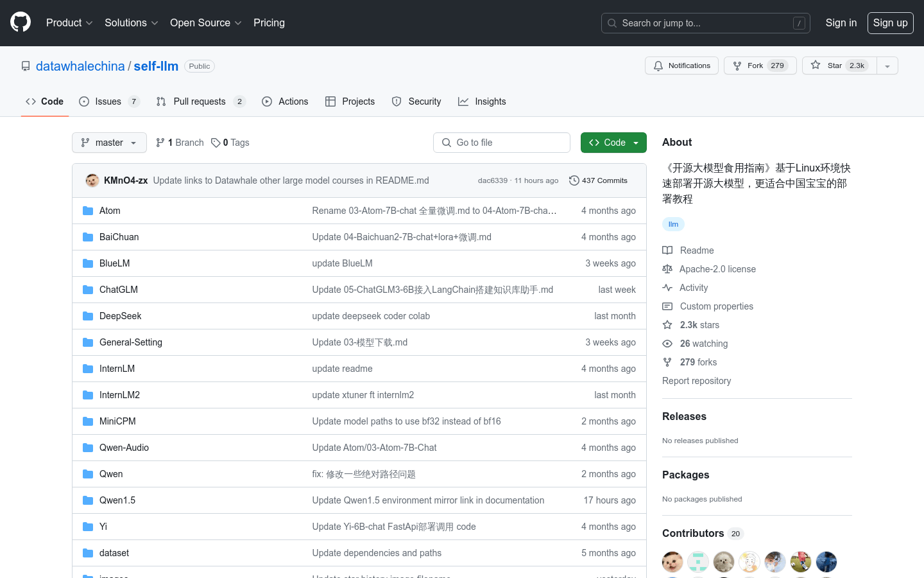The height and width of the screenshot is (578, 924).
Task: Click the Activity pulse icon
Action: coord(667,288)
